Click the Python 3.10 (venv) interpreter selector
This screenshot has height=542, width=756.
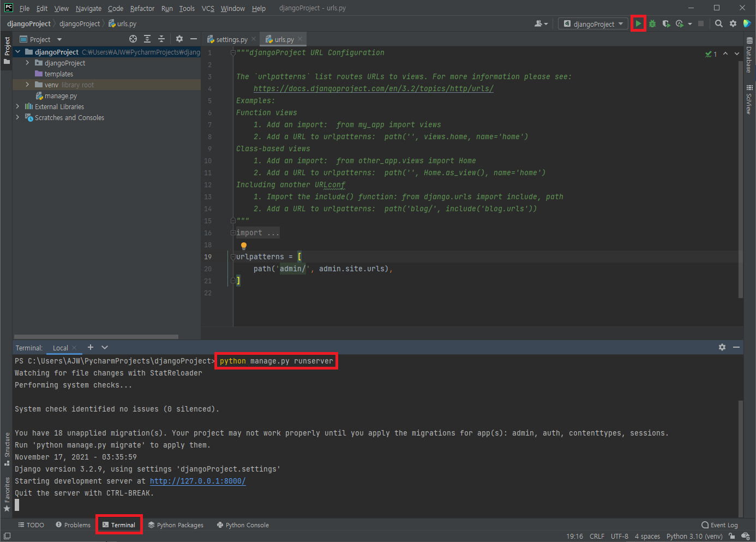(694, 536)
